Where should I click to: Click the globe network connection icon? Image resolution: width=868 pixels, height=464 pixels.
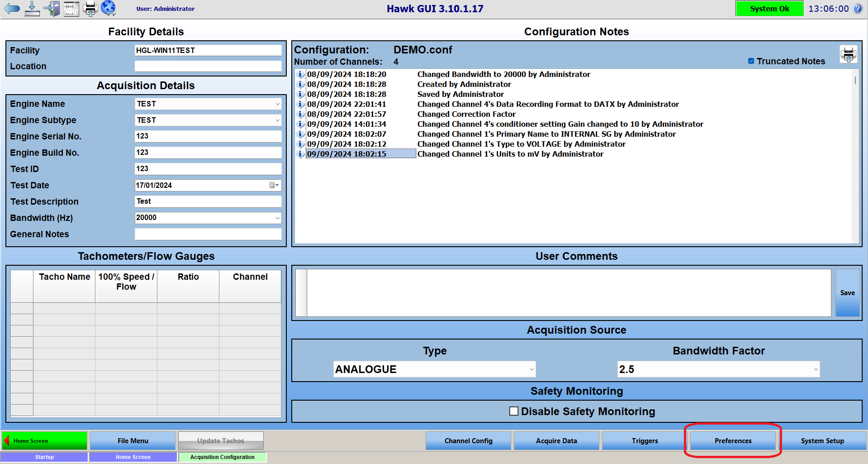pos(109,8)
